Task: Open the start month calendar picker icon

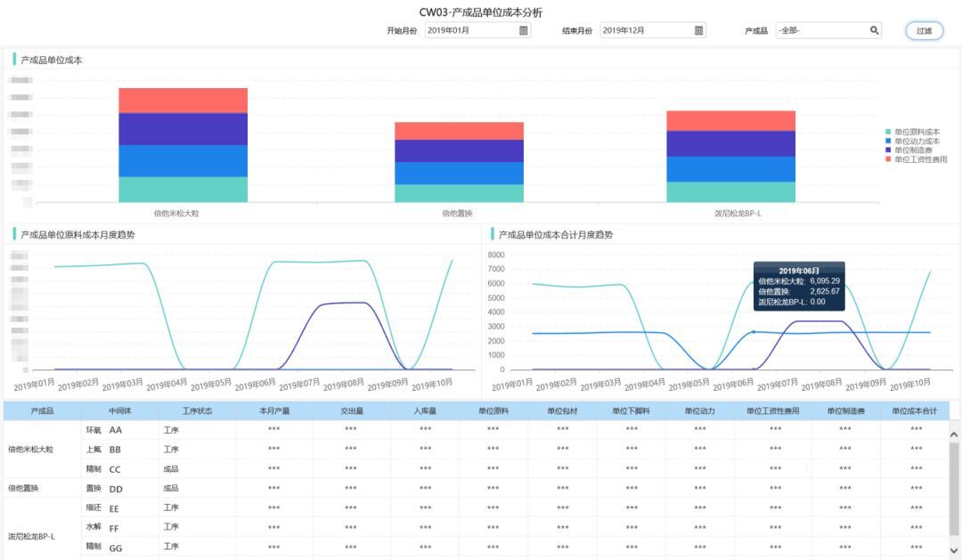Action: pyautogui.click(x=524, y=30)
